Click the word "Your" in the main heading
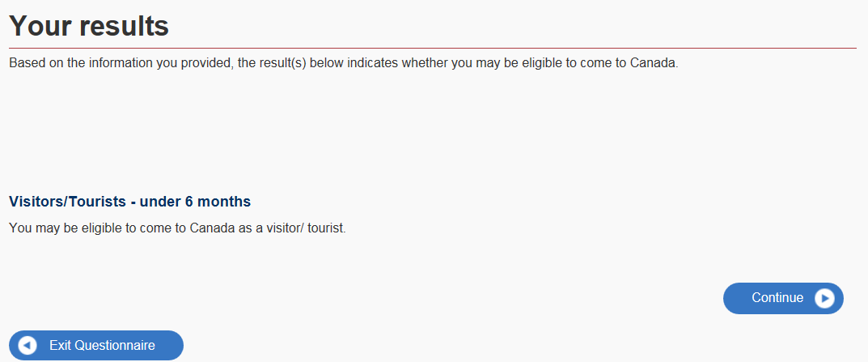 pos(40,26)
